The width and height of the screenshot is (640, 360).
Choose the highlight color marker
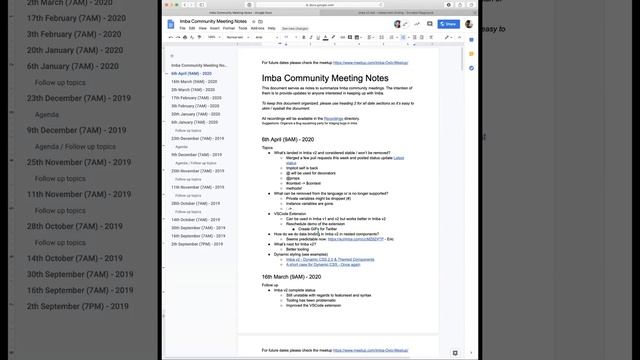point(333,37)
